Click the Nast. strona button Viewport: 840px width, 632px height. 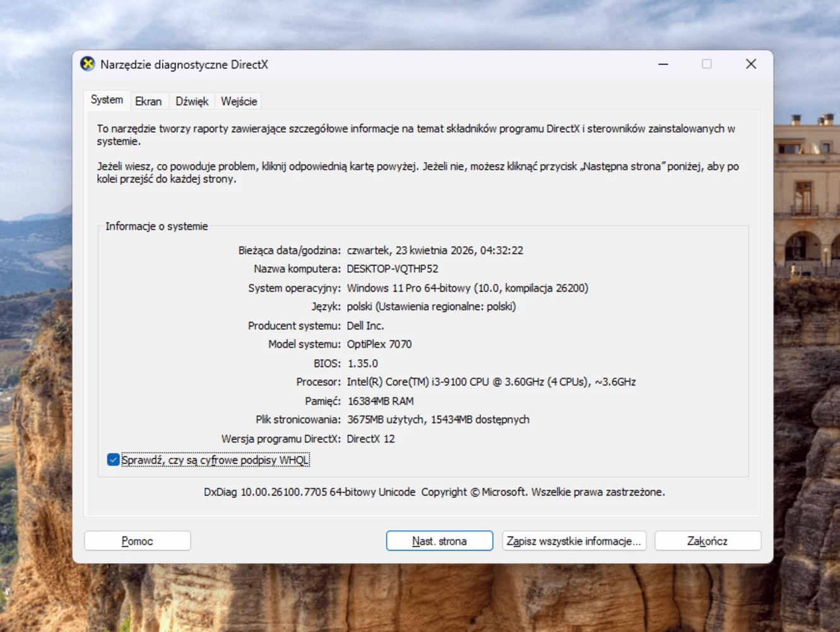click(439, 541)
